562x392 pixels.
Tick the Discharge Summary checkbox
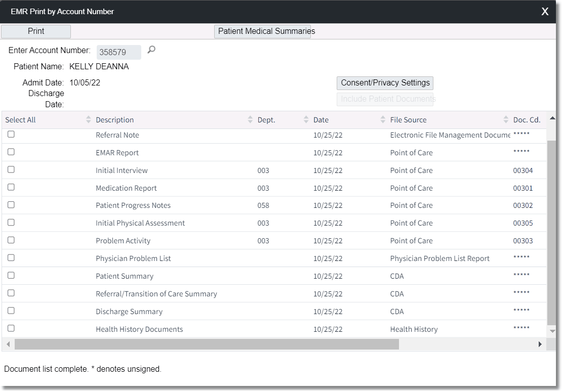pos(11,311)
